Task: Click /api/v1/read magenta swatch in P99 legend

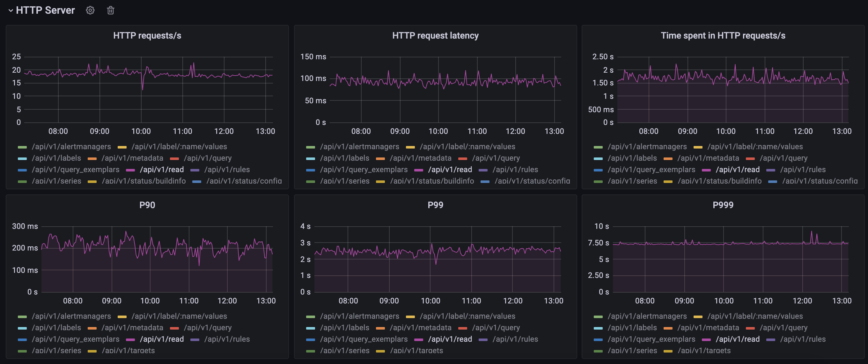Action: click(x=418, y=339)
